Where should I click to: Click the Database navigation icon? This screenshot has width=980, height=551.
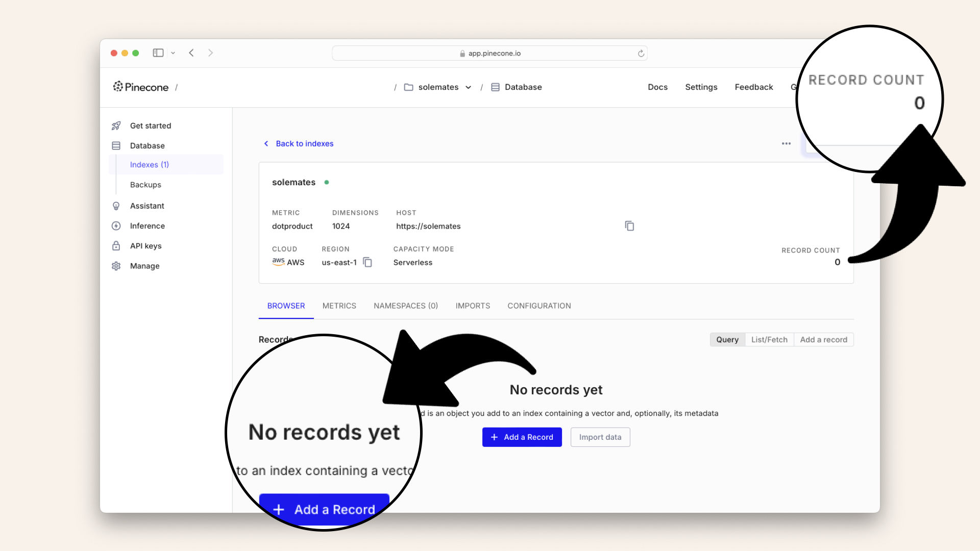[116, 145]
